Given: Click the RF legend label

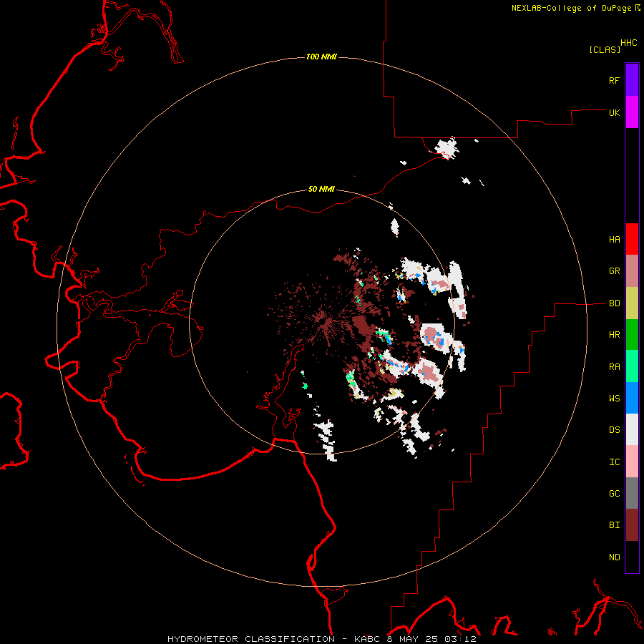Looking at the screenshot, I should pyautogui.click(x=614, y=80).
